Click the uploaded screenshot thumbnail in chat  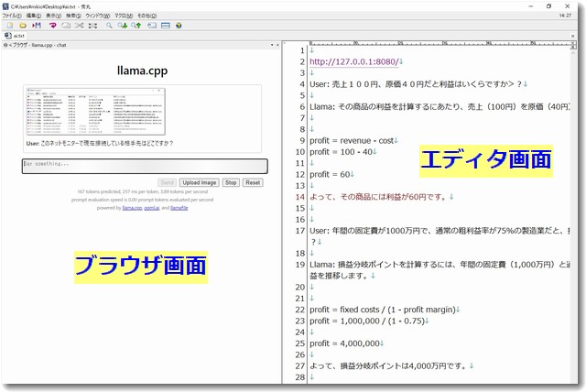95,112
